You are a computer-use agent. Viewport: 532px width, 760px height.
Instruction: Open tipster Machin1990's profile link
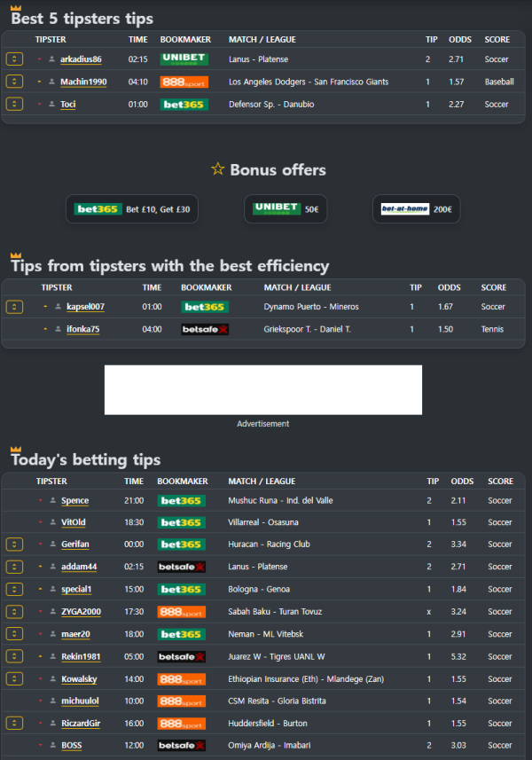(x=83, y=82)
